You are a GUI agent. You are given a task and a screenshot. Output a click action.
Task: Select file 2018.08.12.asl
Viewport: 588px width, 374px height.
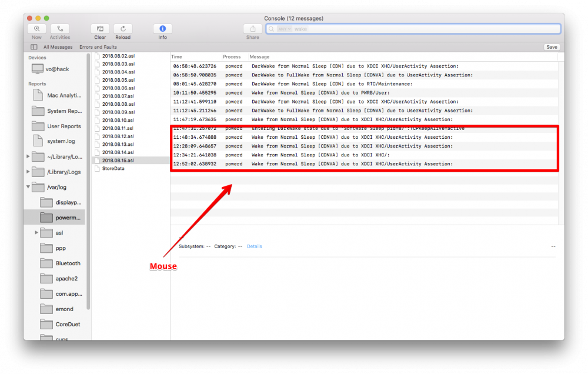[118, 136]
